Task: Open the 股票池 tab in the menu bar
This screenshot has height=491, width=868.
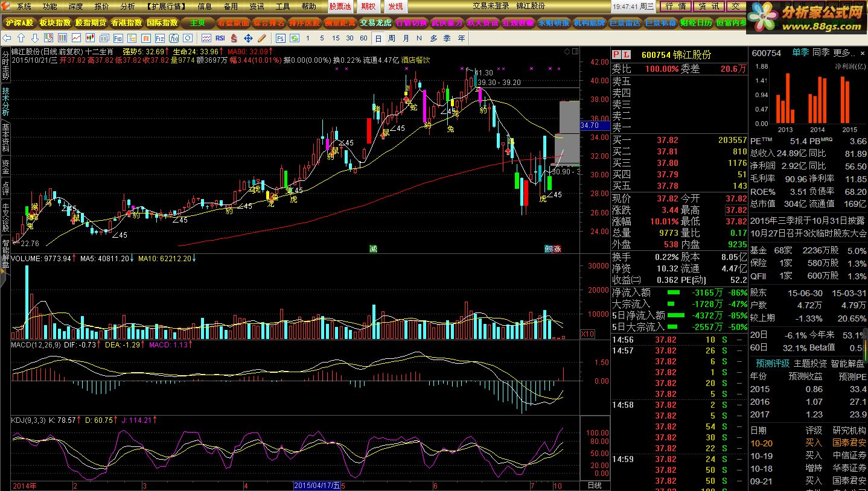Action: click(x=340, y=6)
